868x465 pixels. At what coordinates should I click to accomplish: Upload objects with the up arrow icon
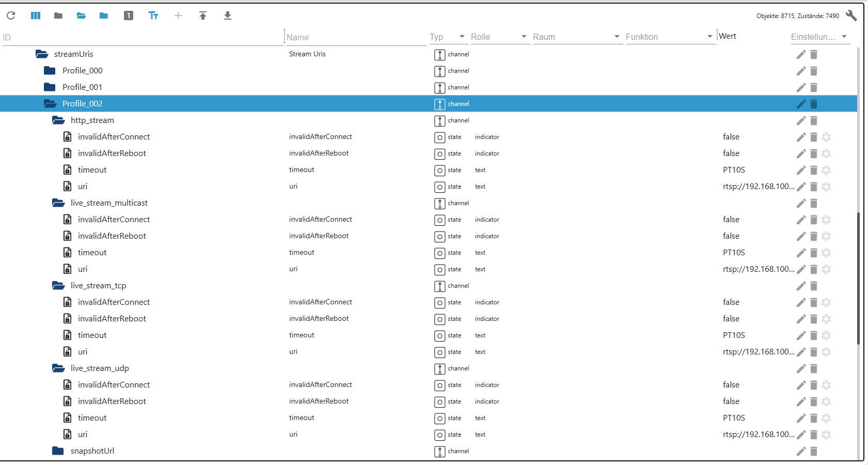[x=203, y=16]
